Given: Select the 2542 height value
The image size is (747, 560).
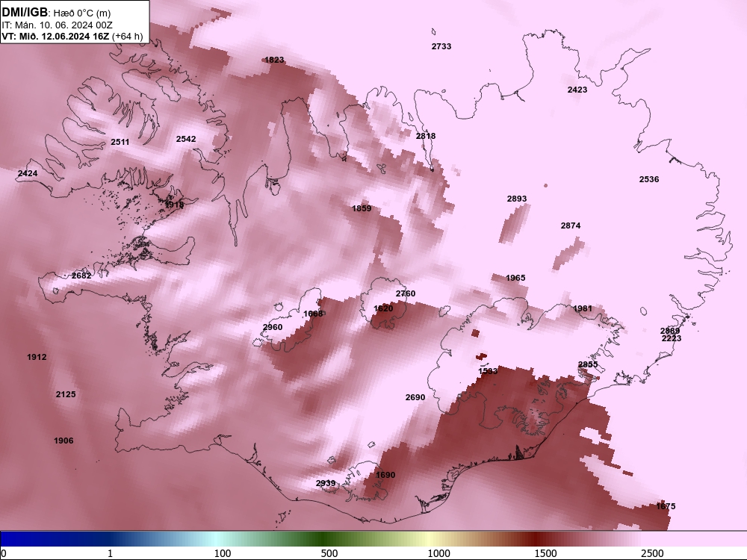Looking at the screenshot, I should [x=186, y=139].
